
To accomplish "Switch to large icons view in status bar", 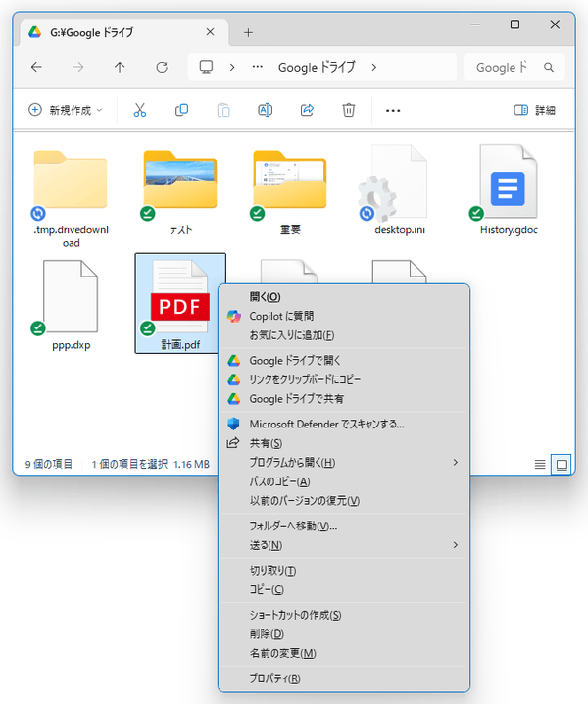I will [x=562, y=464].
